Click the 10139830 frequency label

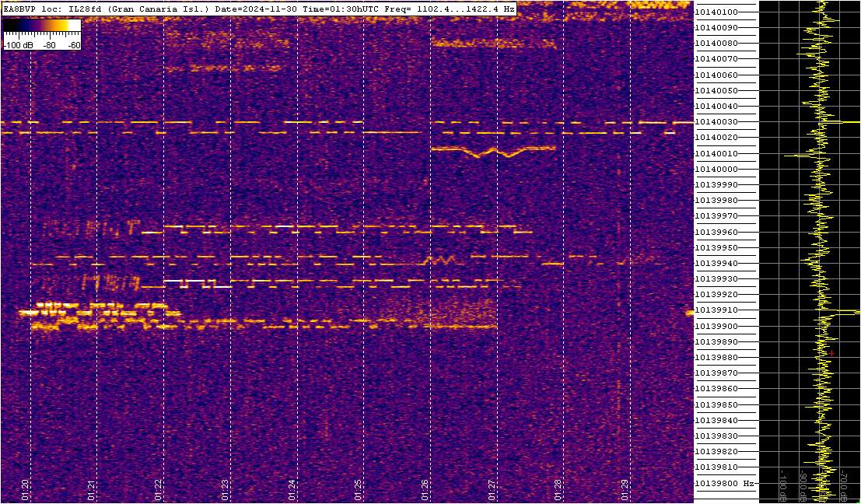point(716,436)
